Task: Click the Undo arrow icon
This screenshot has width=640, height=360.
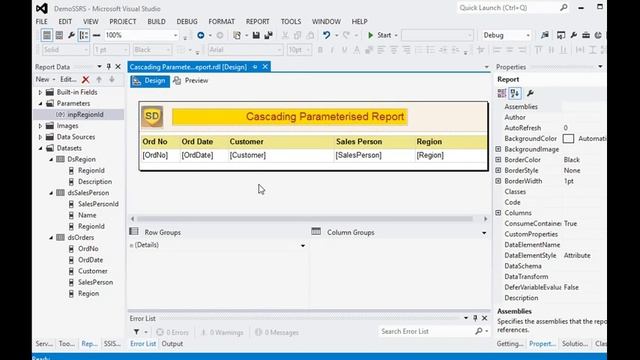Action: [327, 36]
